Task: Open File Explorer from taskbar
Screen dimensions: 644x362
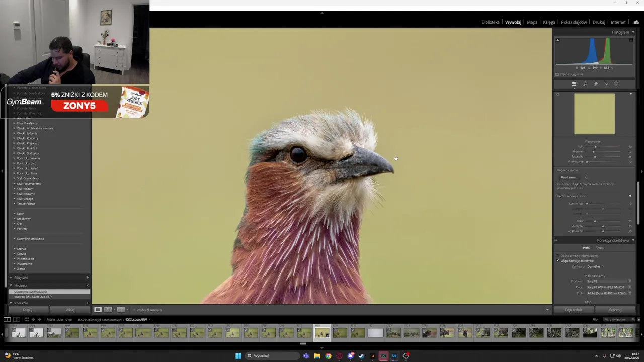Action: point(317,356)
